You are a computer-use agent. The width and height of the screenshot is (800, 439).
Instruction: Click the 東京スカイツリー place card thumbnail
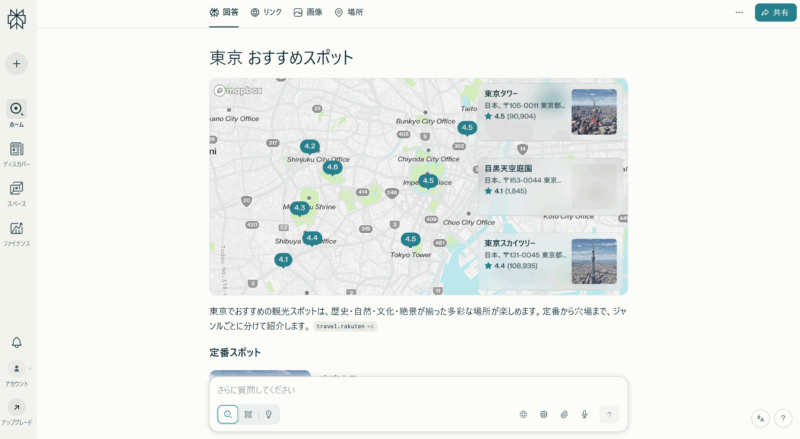coord(594,260)
